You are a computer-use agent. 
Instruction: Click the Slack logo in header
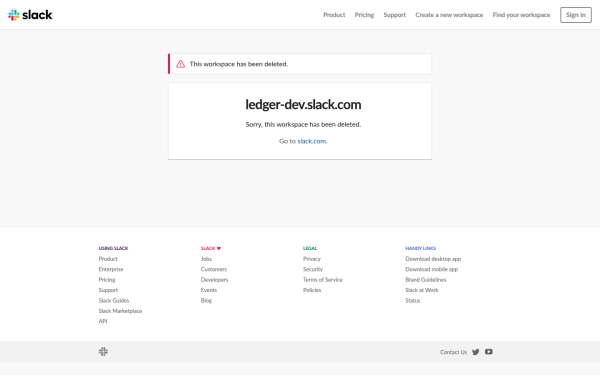[30, 15]
